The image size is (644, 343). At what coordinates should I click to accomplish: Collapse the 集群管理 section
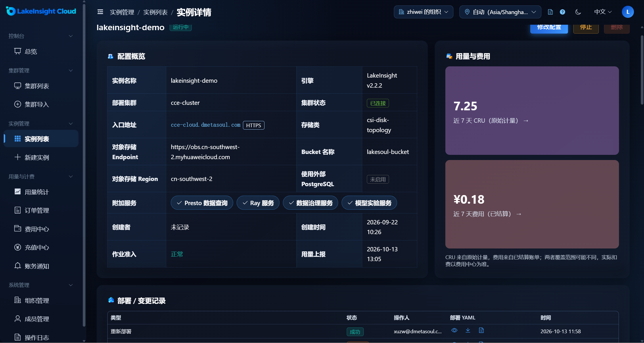point(41,70)
